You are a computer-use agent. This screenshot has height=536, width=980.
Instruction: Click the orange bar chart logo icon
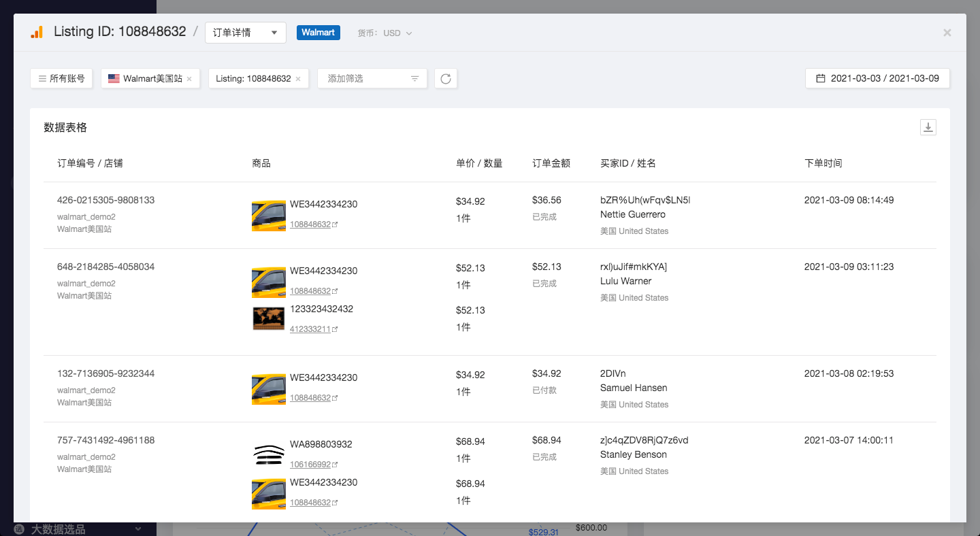pyautogui.click(x=37, y=32)
